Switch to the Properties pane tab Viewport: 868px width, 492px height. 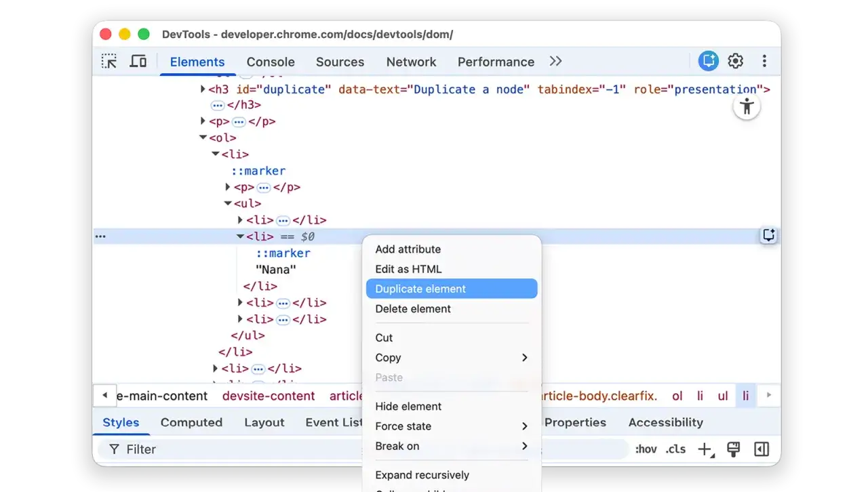point(575,422)
